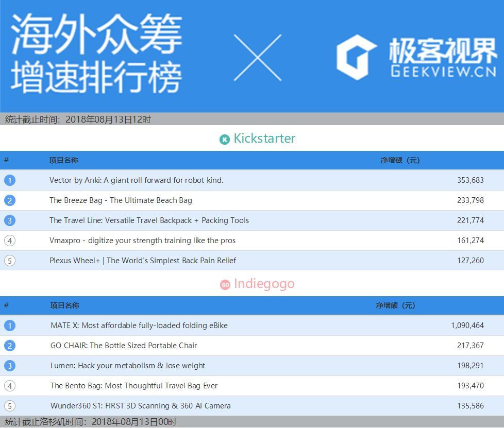The image size is (504, 428).
Task: Click 项目名称 header in the Indiegogo table
Action: click(x=64, y=305)
